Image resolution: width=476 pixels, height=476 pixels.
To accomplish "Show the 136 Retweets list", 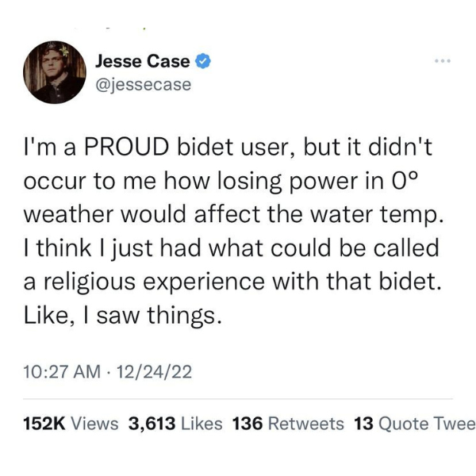I will (x=288, y=423).
